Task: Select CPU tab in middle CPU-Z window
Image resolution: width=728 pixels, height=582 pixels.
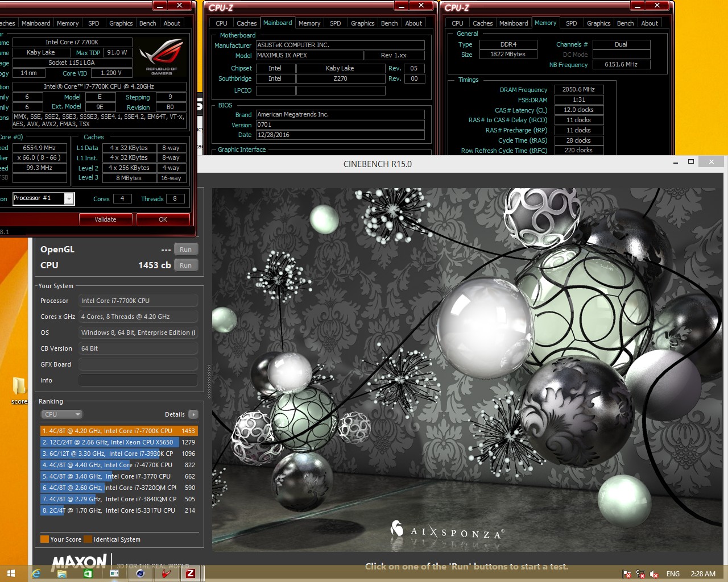Action: [x=221, y=23]
